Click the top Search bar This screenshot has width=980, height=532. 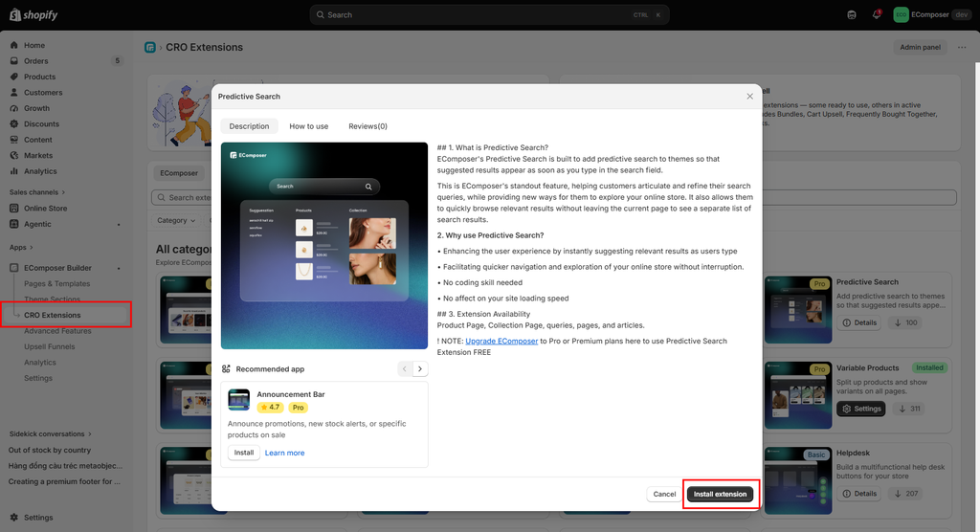[489, 14]
